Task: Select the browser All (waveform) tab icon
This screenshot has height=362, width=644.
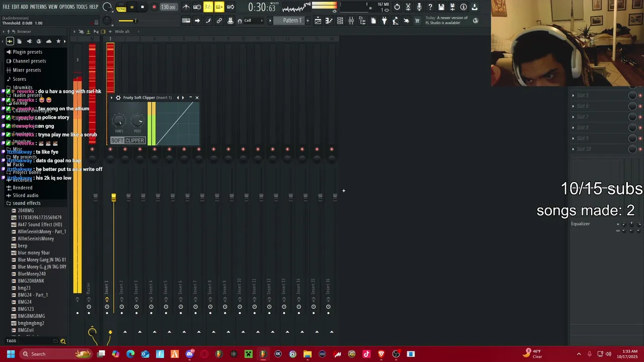Action: pos(10,41)
